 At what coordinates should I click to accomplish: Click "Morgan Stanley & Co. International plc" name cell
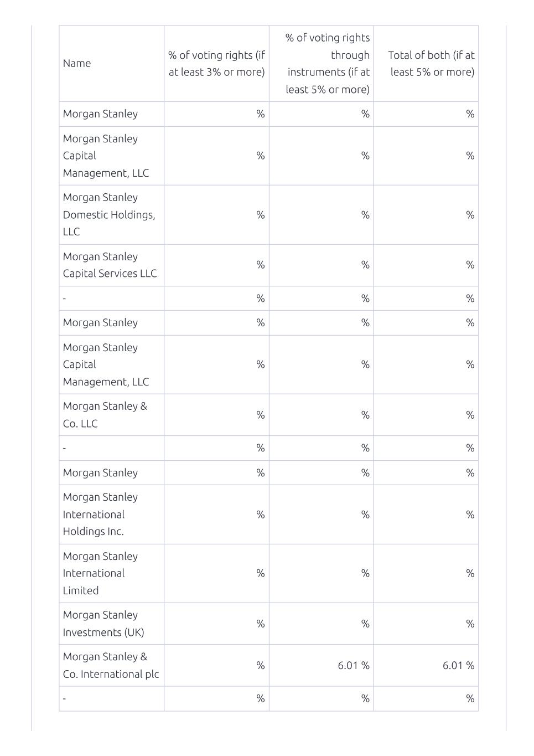coord(111,665)
